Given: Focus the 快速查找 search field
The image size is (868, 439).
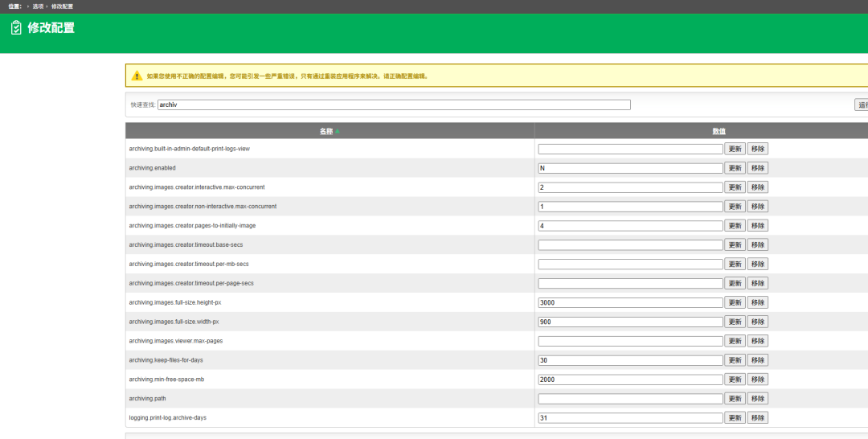Looking at the screenshot, I should coord(394,105).
